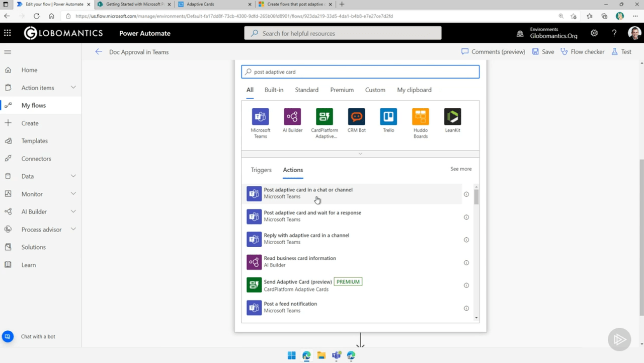
Task: Open Settings gear in header
Action: tap(594, 33)
